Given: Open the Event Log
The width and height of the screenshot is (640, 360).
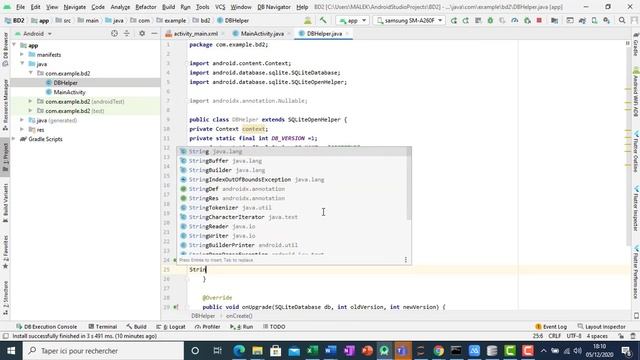Looking at the screenshot, I should [x=551, y=327].
